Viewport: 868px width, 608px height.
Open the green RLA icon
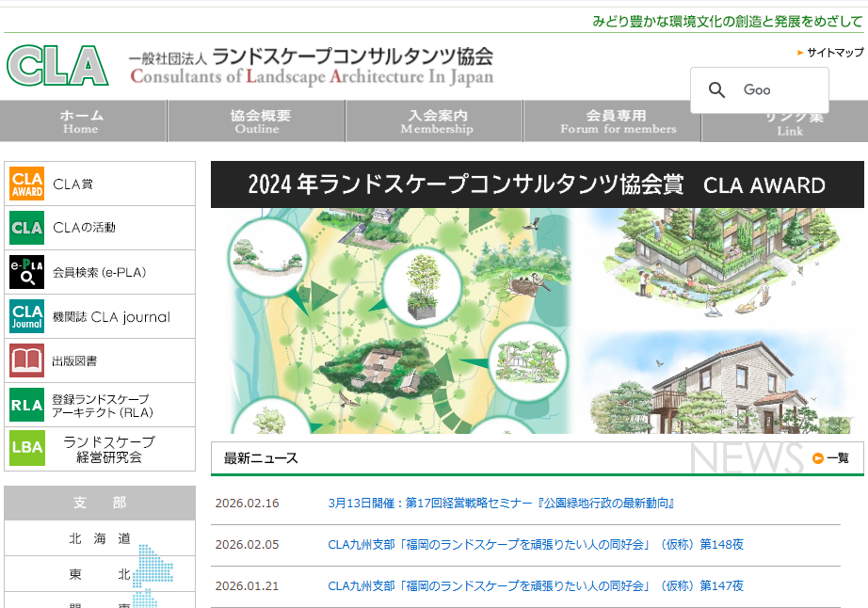pos(27,405)
